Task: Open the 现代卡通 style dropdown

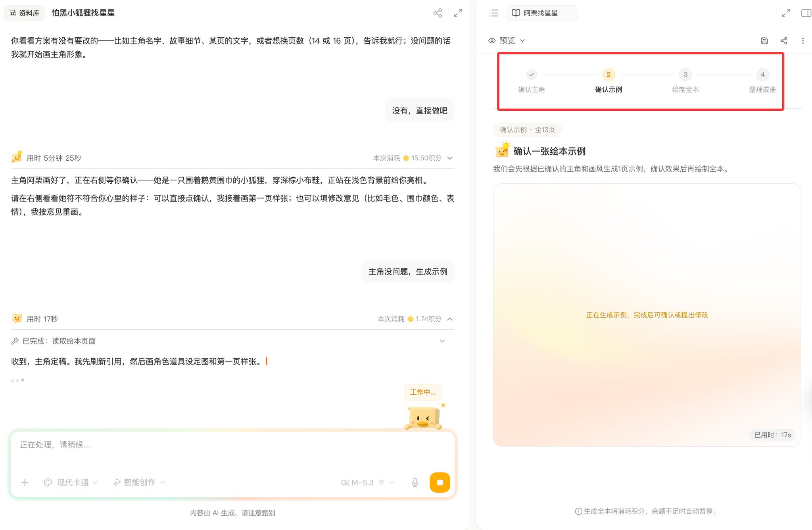Action: click(x=71, y=482)
